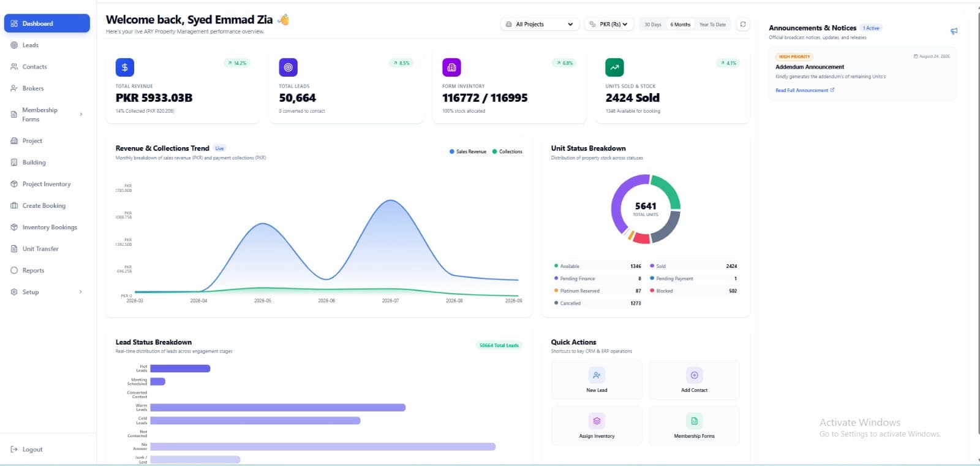Open the PKR (Rs) currency dropdown
The image size is (980, 466).
click(x=609, y=25)
